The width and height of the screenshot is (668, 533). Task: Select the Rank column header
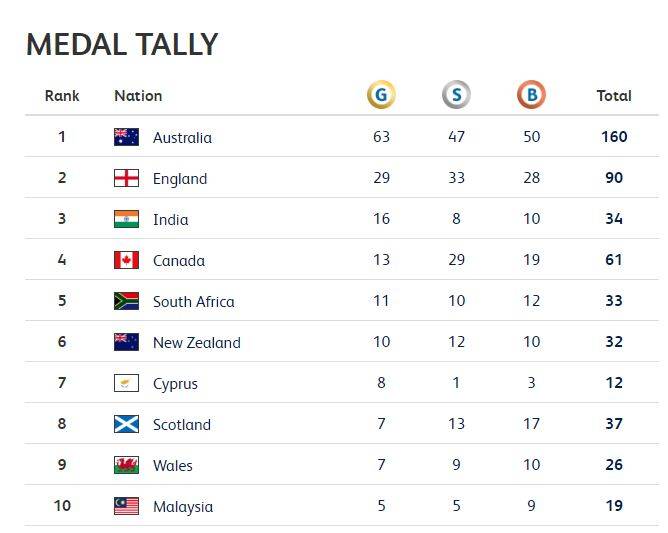tap(62, 96)
